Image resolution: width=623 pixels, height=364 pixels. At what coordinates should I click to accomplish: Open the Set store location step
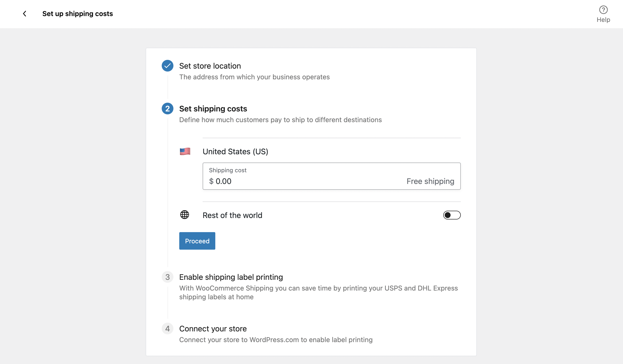(x=210, y=66)
